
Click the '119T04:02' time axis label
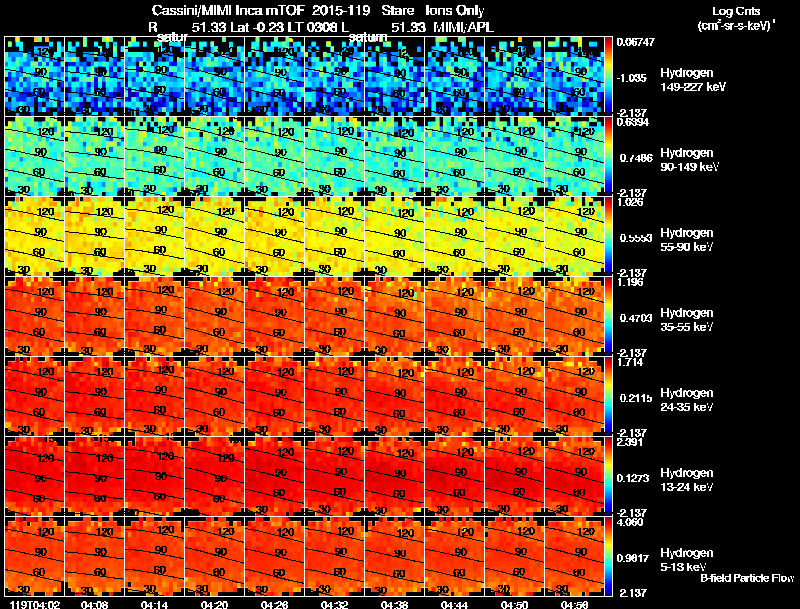coord(35,604)
